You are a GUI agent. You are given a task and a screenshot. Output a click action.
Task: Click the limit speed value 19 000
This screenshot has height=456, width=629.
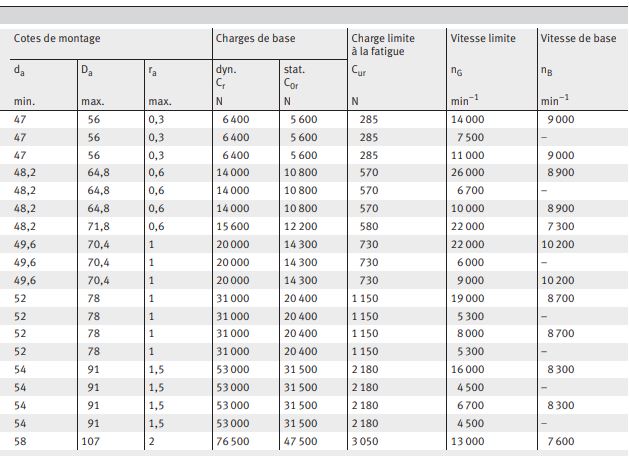click(x=467, y=298)
